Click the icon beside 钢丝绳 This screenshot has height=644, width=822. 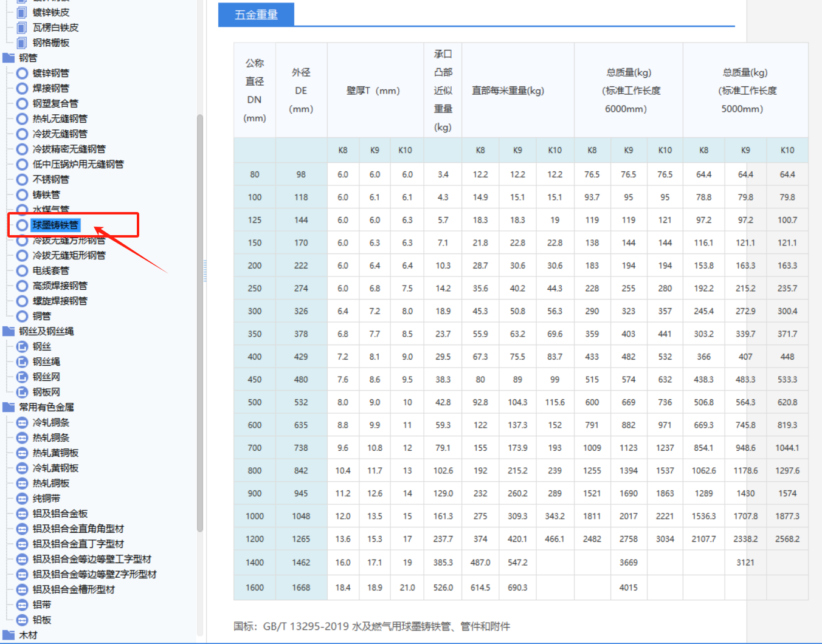[x=22, y=362]
